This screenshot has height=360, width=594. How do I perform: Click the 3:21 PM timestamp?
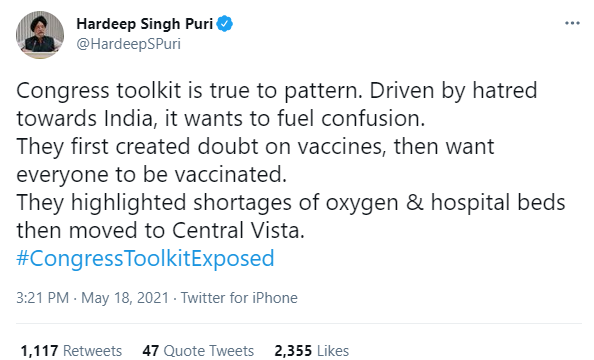[42, 298]
